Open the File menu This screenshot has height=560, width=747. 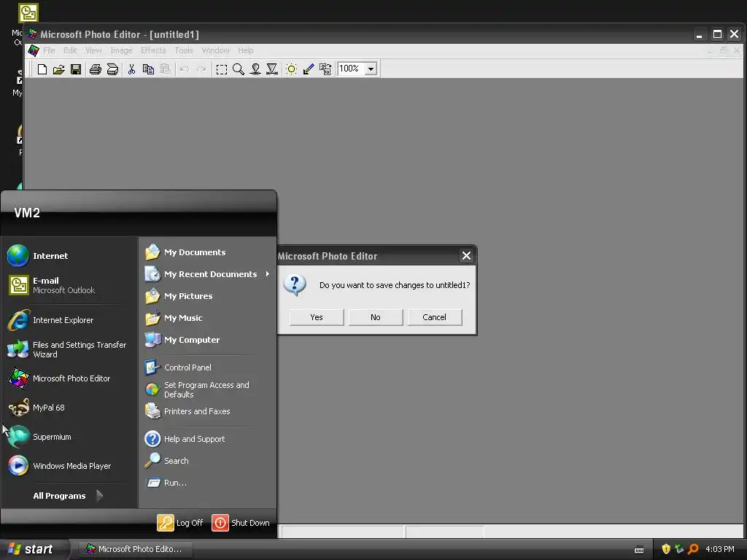49,50
